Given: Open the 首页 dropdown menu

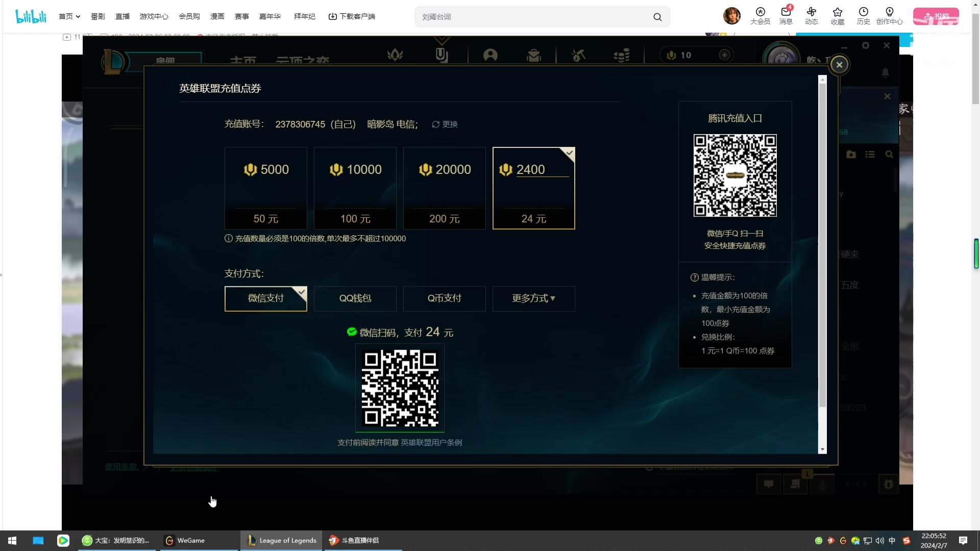Looking at the screenshot, I should 69,16.
